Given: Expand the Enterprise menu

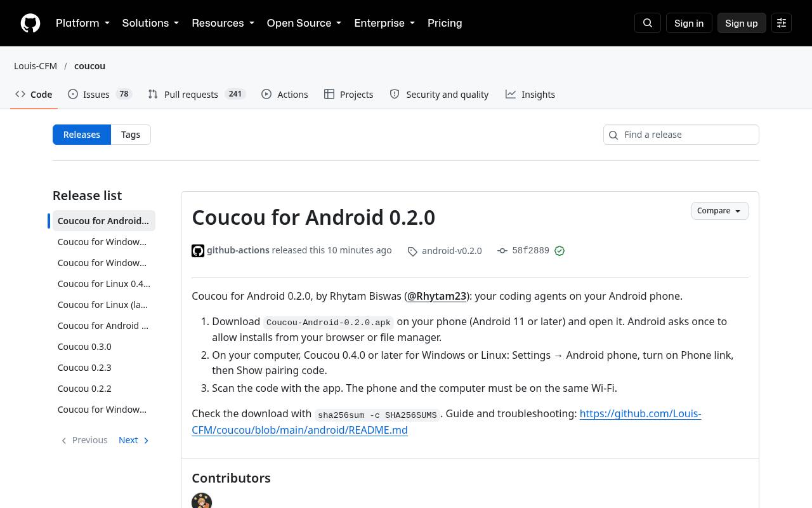Looking at the screenshot, I should tap(384, 23).
